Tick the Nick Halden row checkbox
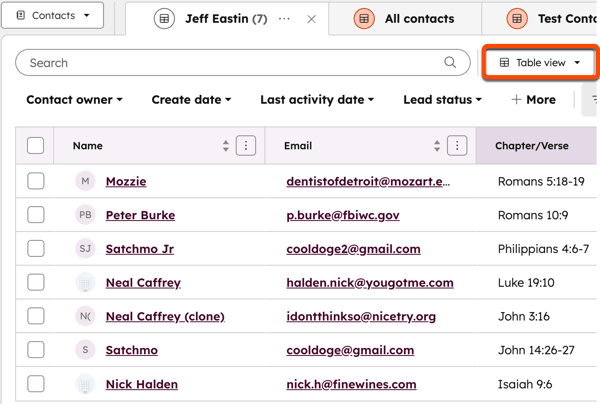This screenshot has height=404, width=600. coord(36,384)
